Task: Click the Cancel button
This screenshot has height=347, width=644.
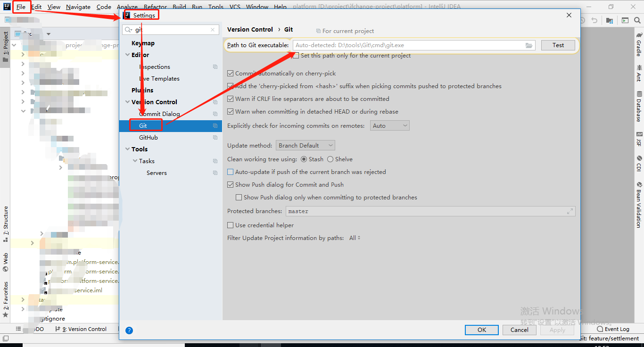Action: click(x=519, y=330)
